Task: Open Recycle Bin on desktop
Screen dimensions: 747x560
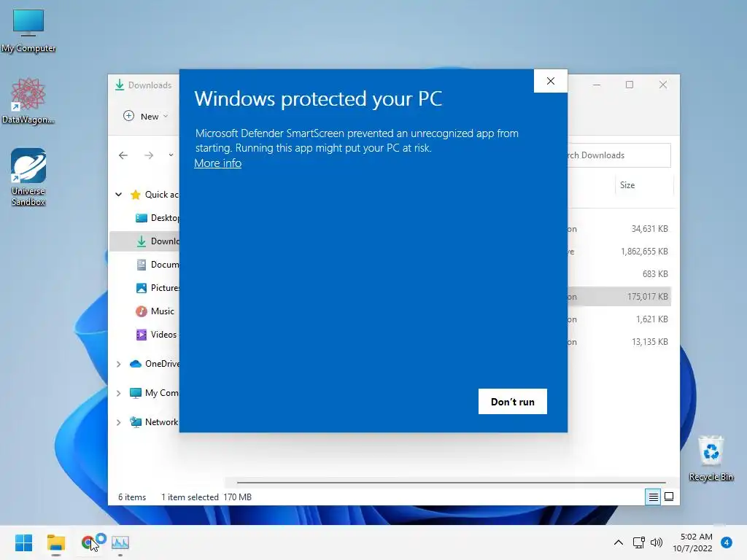Action: click(711, 458)
